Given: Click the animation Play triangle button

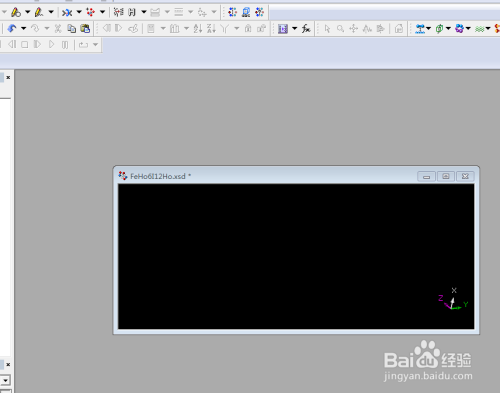Looking at the screenshot, I should [51, 44].
